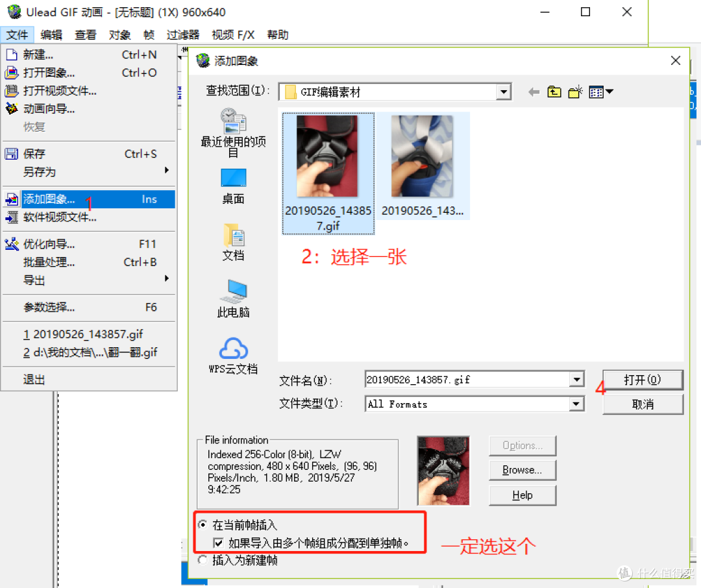This screenshot has height=588, width=701.
Task: Open the views mode dropdown arrow
Action: pyautogui.click(x=609, y=92)
